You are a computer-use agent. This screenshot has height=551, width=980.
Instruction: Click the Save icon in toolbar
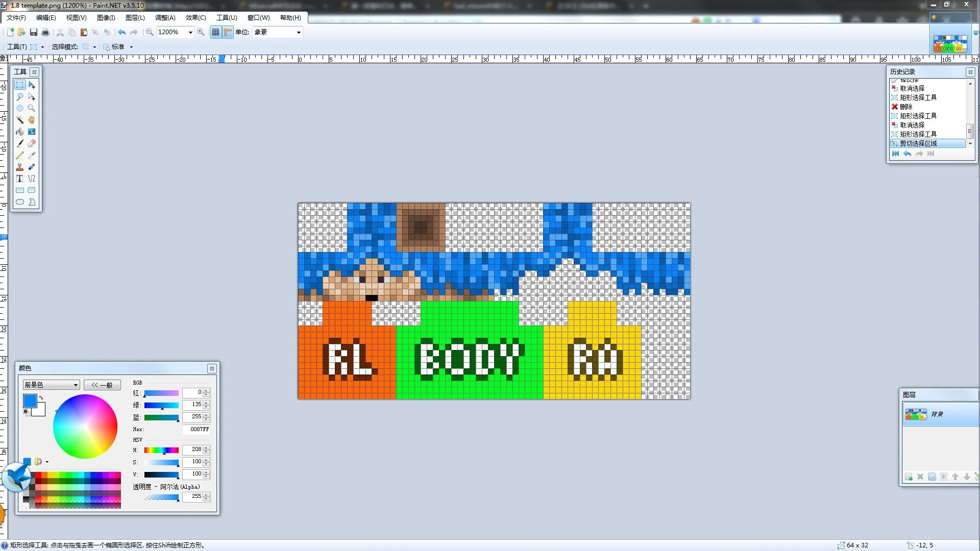34,32
